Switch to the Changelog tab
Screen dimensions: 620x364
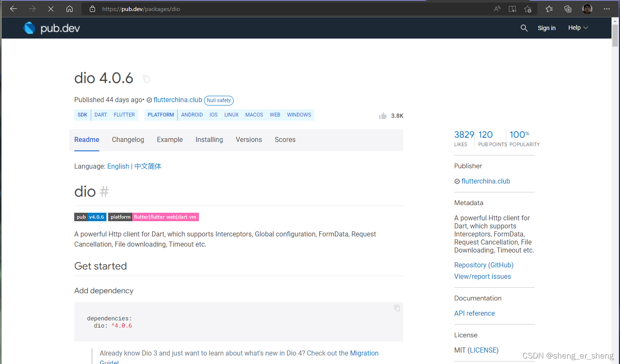128,140
